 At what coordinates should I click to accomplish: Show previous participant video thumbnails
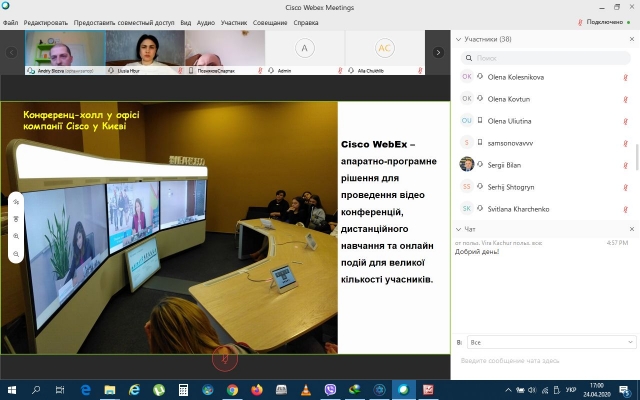click(11, 52)
